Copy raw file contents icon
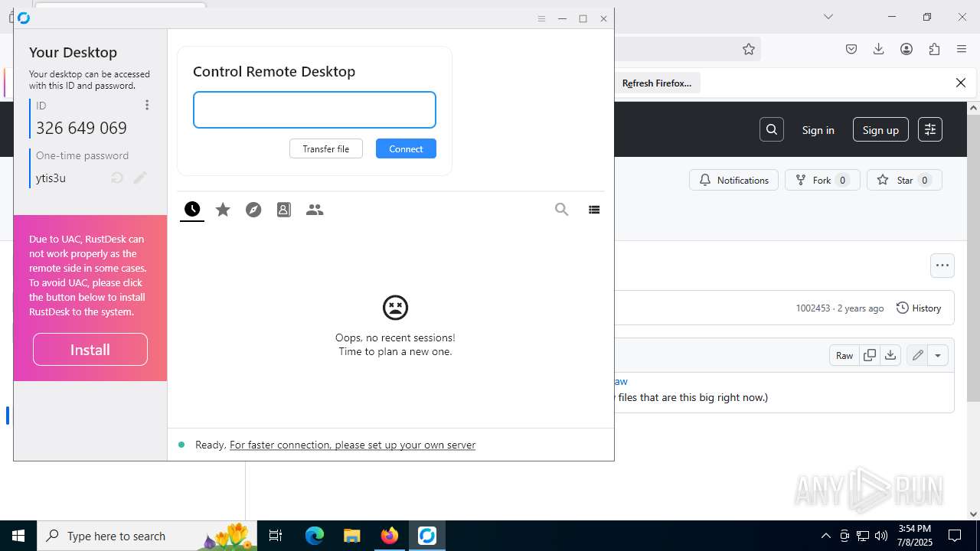 [x=870, y=355]
